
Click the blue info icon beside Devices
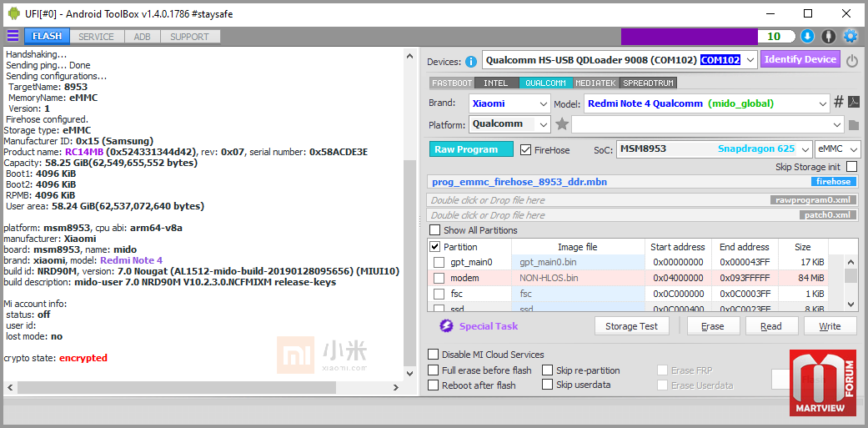point(471,61)
